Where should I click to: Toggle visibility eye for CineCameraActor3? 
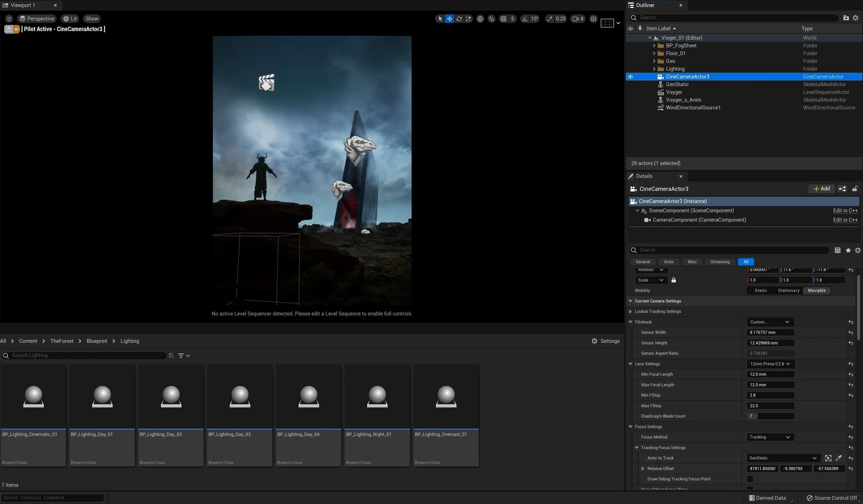click(630, 77)
